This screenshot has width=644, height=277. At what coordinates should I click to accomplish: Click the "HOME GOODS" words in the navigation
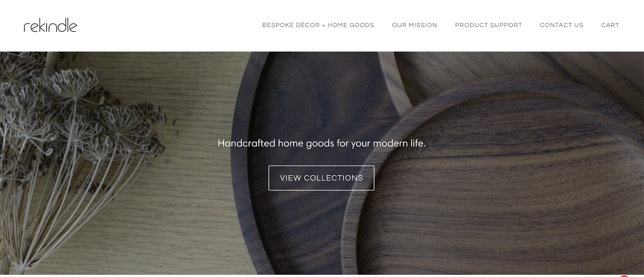coord(351,25)
